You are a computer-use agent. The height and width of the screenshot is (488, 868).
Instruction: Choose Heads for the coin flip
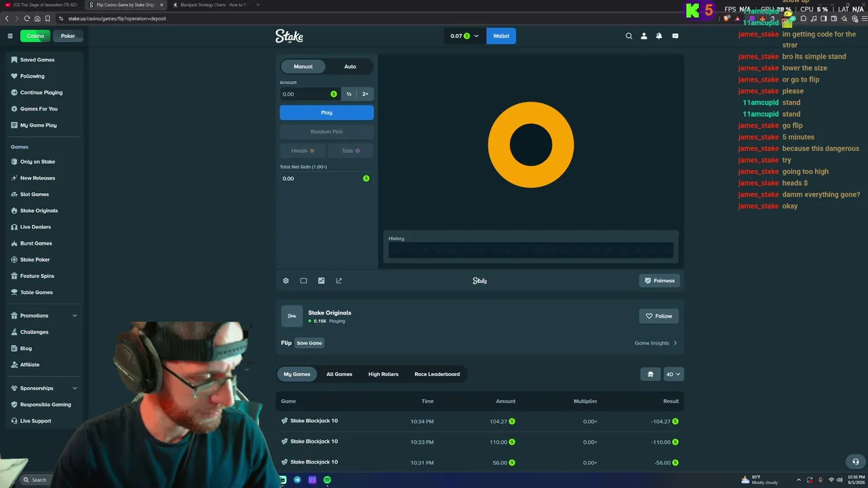point(302,150)
